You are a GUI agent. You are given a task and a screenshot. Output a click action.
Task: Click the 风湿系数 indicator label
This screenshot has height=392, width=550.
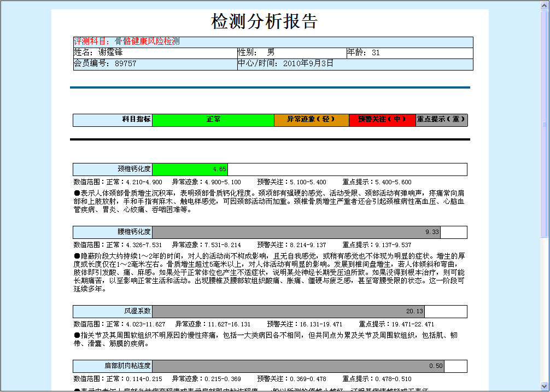tap(113, 312)
